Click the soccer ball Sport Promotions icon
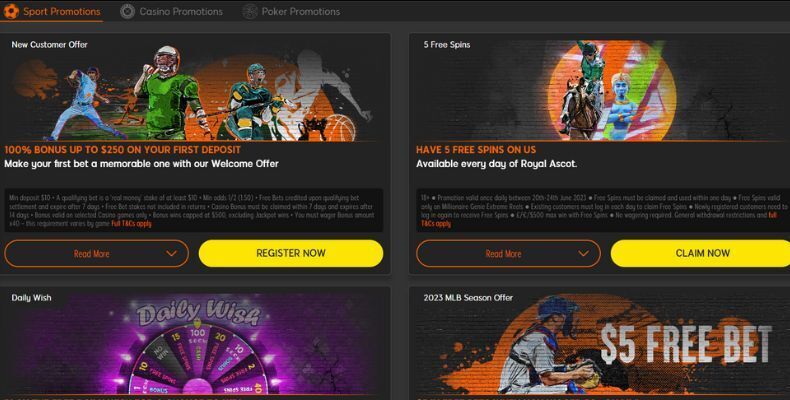This screenshot has height=400, width=790. click(11, 11)
